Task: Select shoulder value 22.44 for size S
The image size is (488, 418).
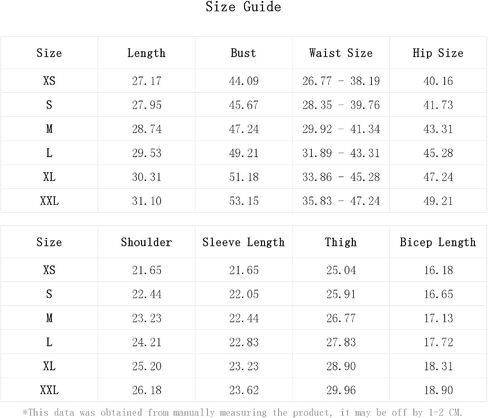Action: [x=147, y=294]
